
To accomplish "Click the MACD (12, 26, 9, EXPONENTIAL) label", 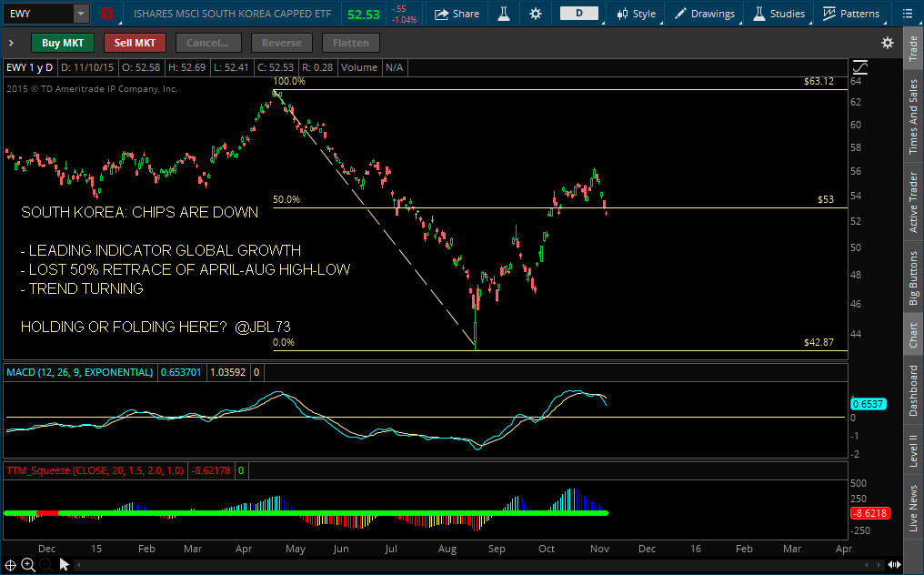I will point(79,372).
